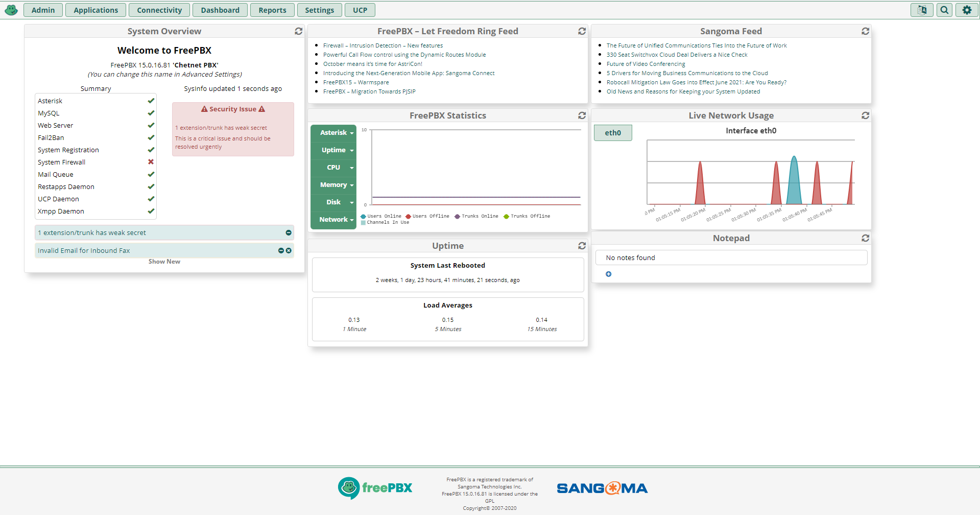The height and width of the screenshot is (515, 980).
Task: Click Fail2Ban row in Summary
Action: [x=95, y=137]
